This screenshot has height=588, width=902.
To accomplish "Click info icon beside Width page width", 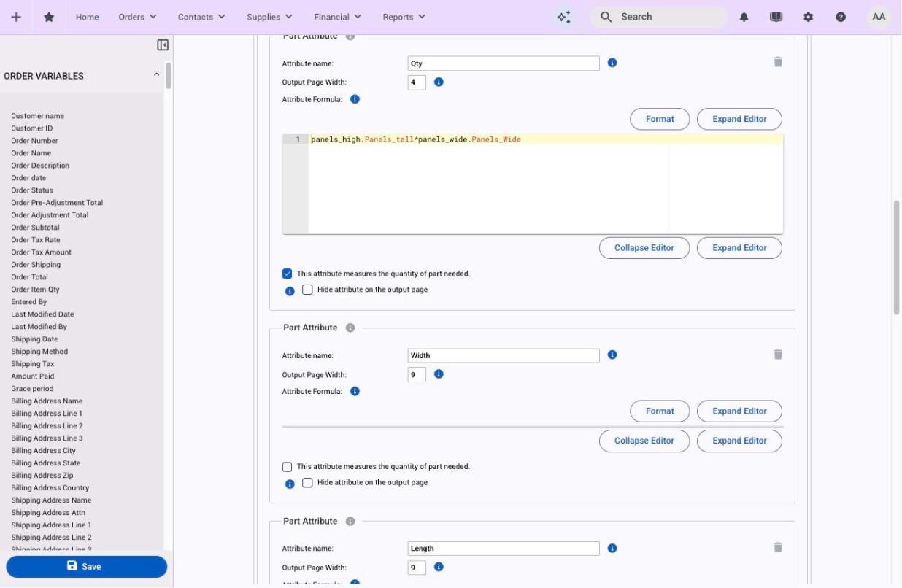I will pos(439,374).
